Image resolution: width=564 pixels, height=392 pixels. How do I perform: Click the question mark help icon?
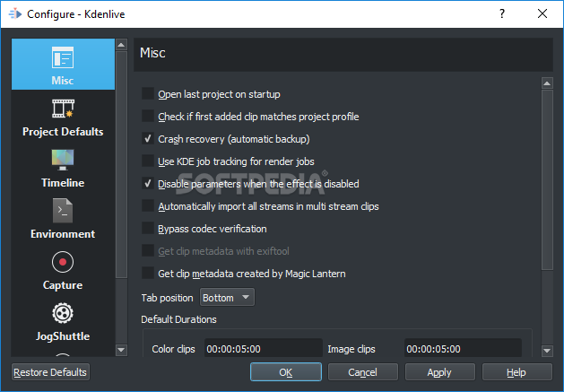click(502, 13)
